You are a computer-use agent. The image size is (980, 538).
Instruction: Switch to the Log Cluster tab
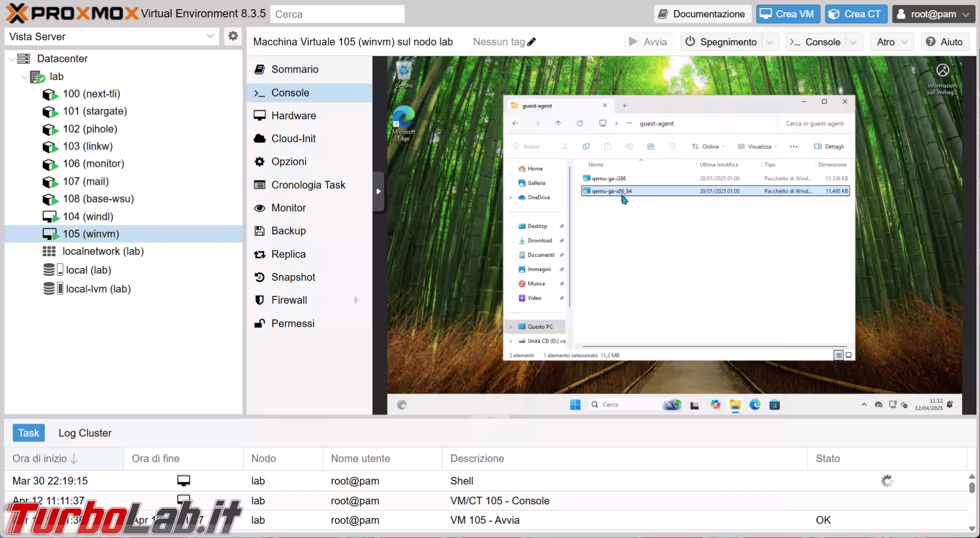85,433
